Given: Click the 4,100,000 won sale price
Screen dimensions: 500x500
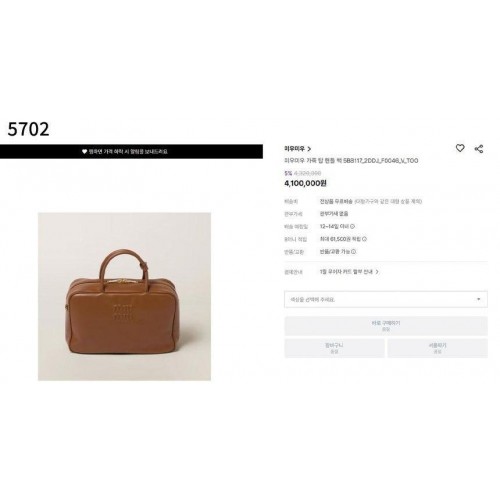Looking at the screenshot, I should [x=305, y=183].
